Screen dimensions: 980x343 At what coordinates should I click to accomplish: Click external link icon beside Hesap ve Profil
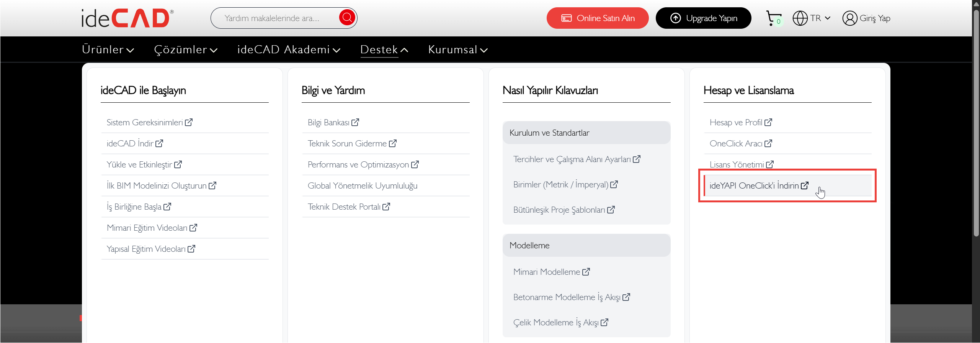(768, 122)
